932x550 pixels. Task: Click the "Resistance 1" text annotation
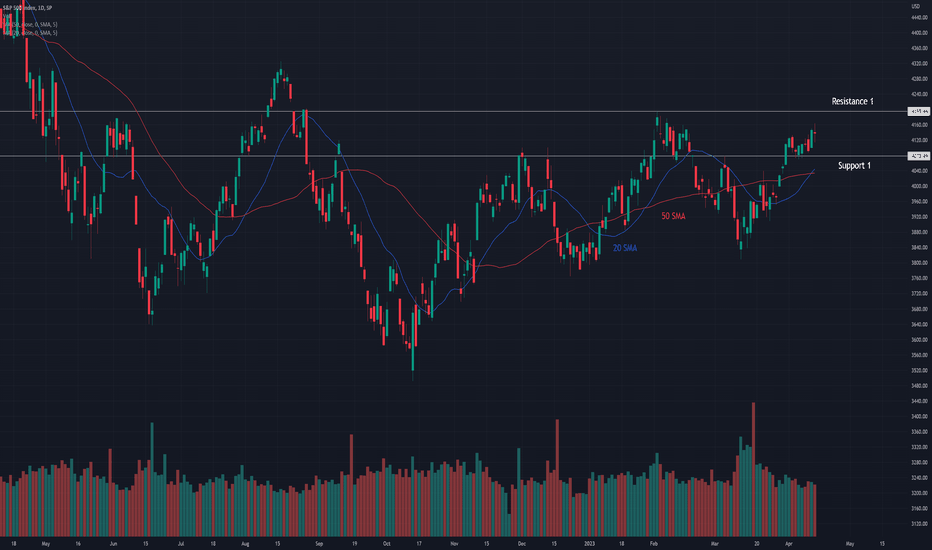click(x=852, y=102)
